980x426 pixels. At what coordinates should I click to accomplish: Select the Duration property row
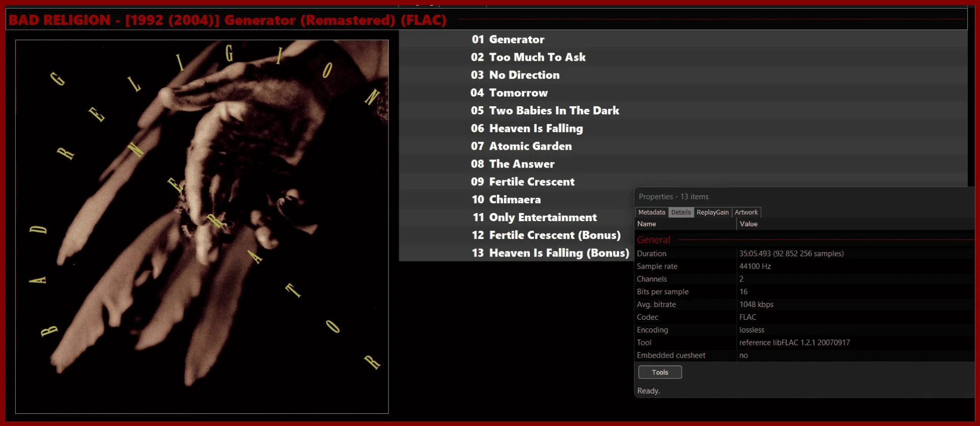pyautogui.click(x=805, y=254)
